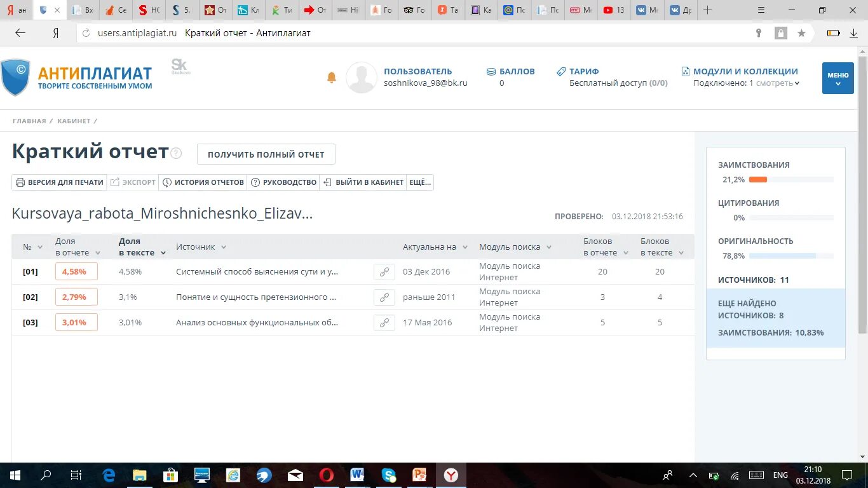
Task: Click the battery saver icon in address bar
Action: pos(833,33)
